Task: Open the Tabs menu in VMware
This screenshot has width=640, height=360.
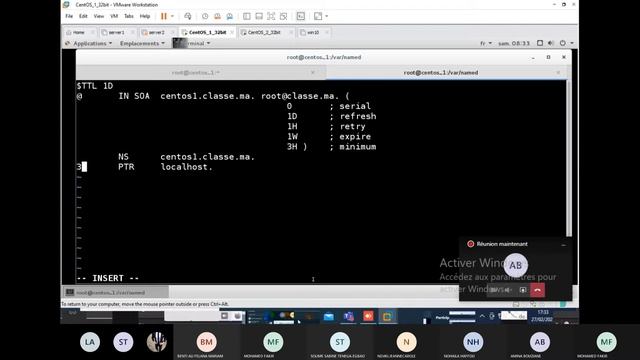Action: pyautogui.click(x=129, y=16)
